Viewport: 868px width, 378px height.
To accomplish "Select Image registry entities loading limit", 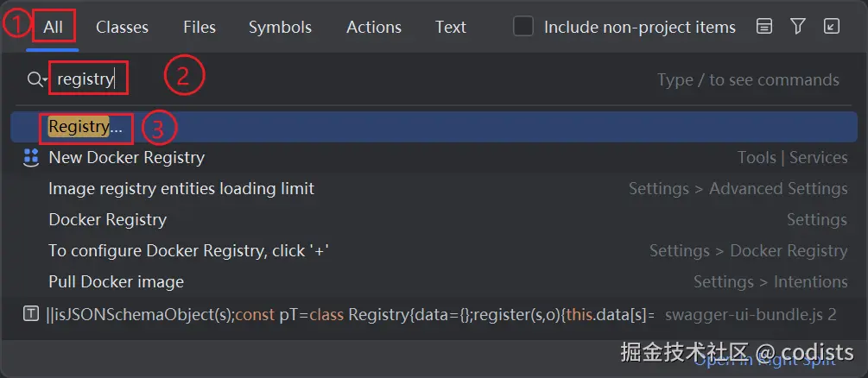I will click(x=181, y=188).
